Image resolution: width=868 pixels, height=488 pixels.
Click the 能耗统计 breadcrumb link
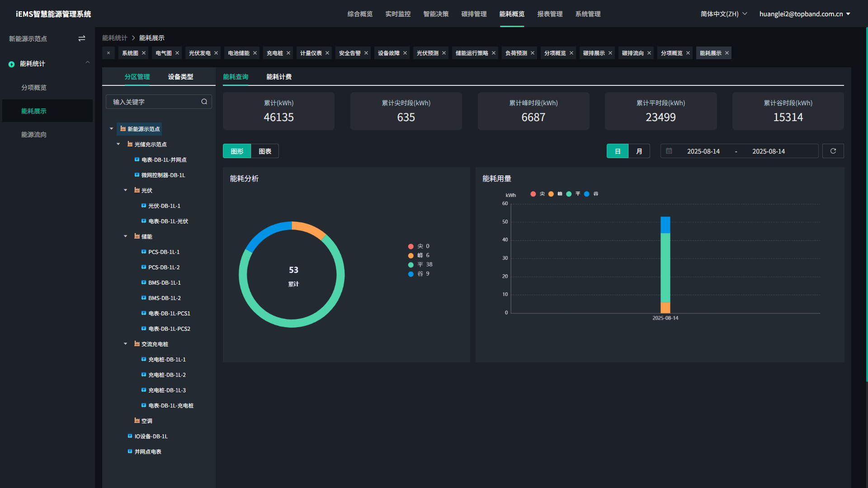[x=115, y=38]
